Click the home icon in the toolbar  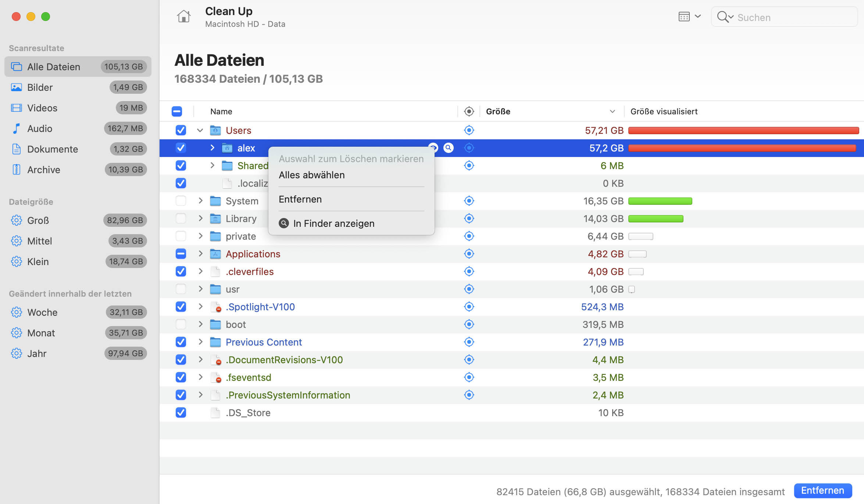tap(183, 17)
